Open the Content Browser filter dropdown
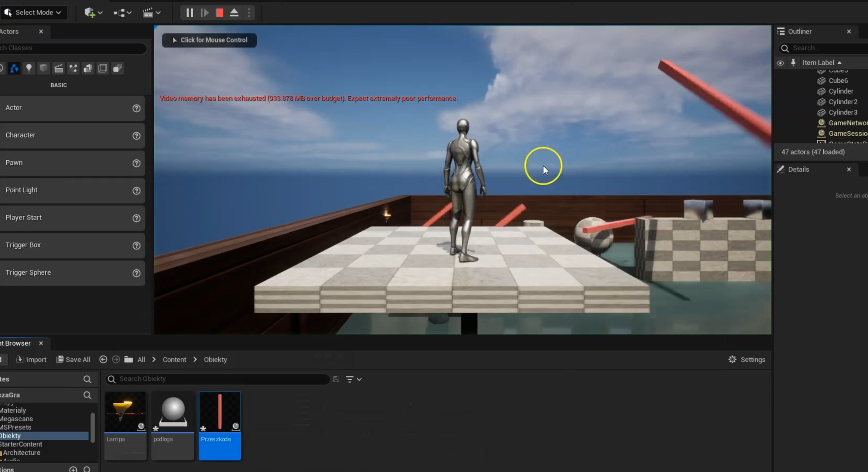Viewport: 868px width, 472px height. pyautogui.click(x=354, y=379)
